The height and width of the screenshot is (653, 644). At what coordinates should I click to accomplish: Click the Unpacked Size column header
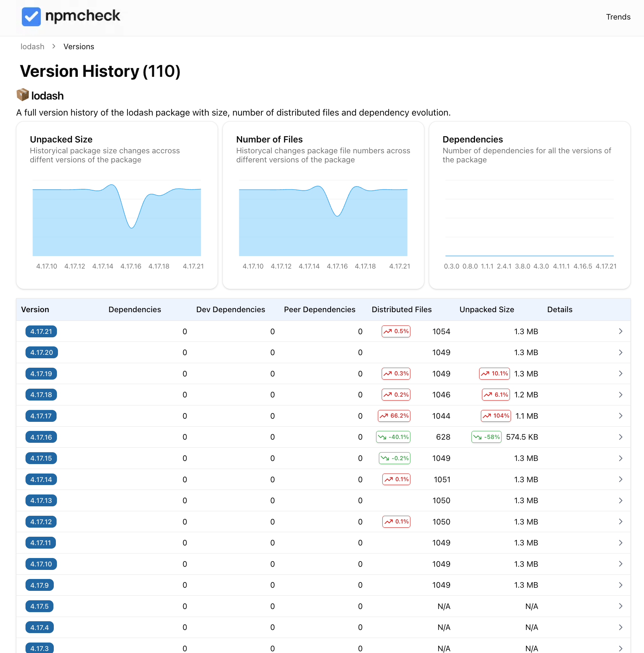coord(486,309)
